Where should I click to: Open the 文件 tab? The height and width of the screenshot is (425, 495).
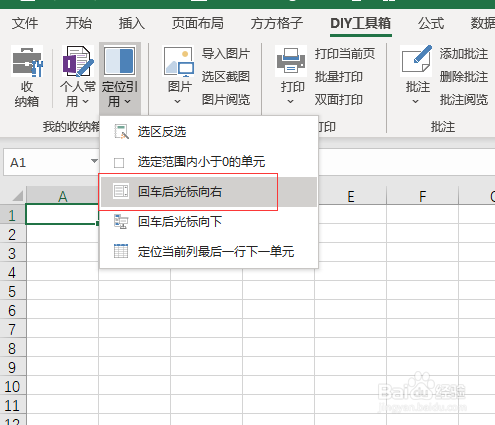point(25,23)
